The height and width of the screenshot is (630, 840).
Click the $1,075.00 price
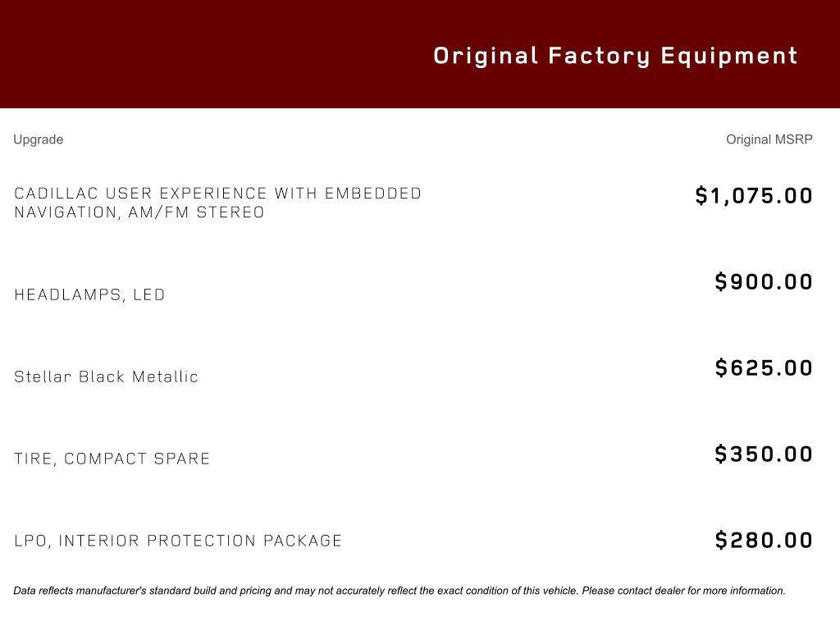[754, 196]
